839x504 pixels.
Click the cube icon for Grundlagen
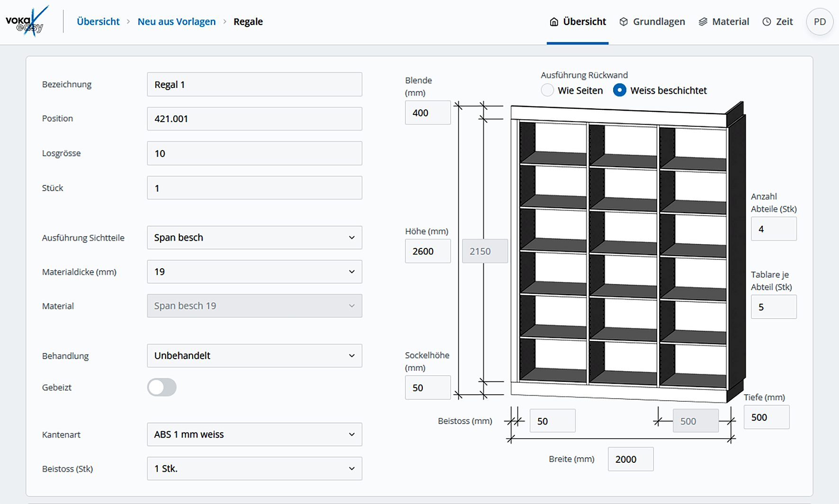point(624,22)
